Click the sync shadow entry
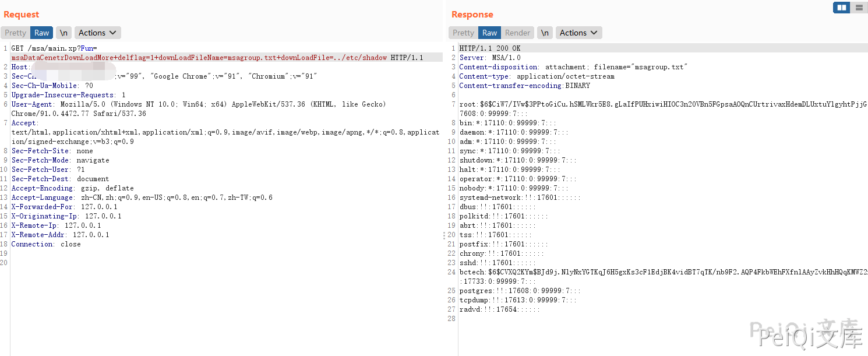 point(510,151)
